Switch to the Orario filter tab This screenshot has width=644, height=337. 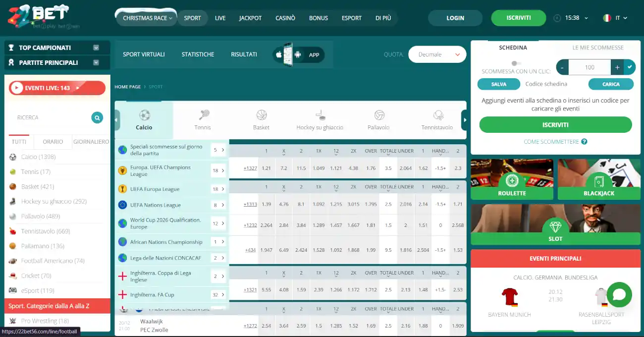53,142
